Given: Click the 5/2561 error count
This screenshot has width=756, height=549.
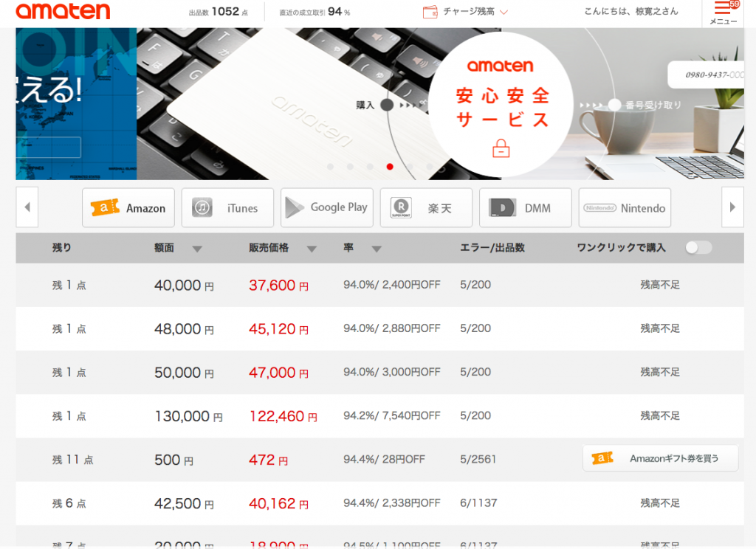Looking at the screenshot, I should 478,460.
